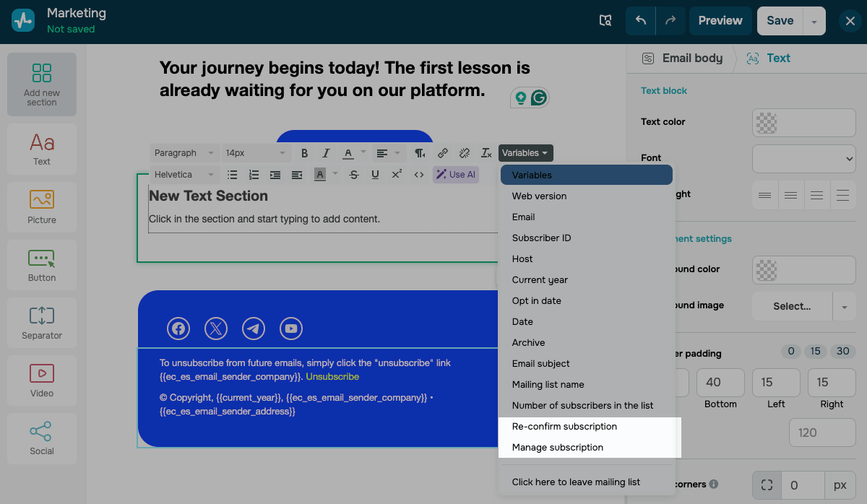
Task: Toggle underline formatting
Action: pyautogui.click(x=375, y=174)
